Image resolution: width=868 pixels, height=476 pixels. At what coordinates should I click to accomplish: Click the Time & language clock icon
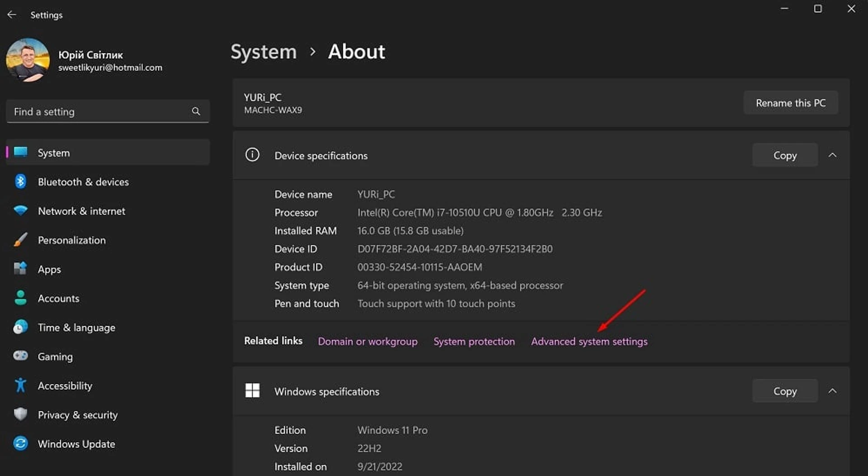(20, 327)
